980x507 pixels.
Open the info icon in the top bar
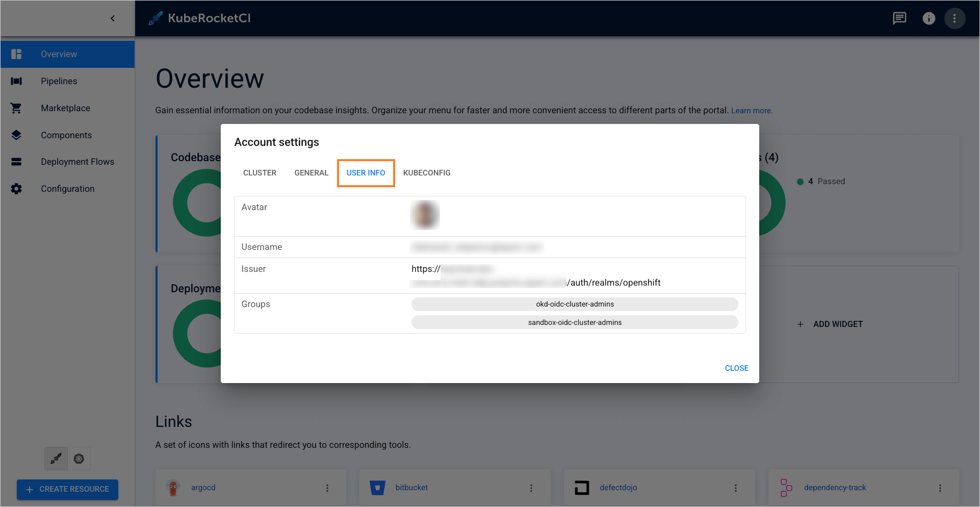click(929, 18)
